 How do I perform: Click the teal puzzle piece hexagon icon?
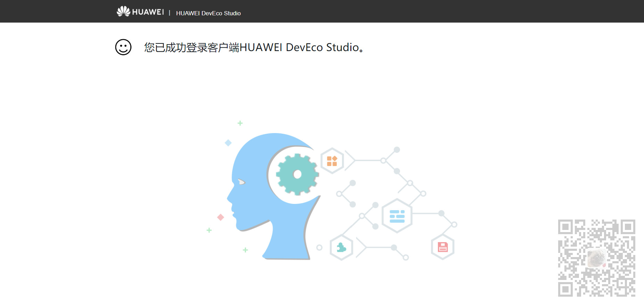point(342,248)
